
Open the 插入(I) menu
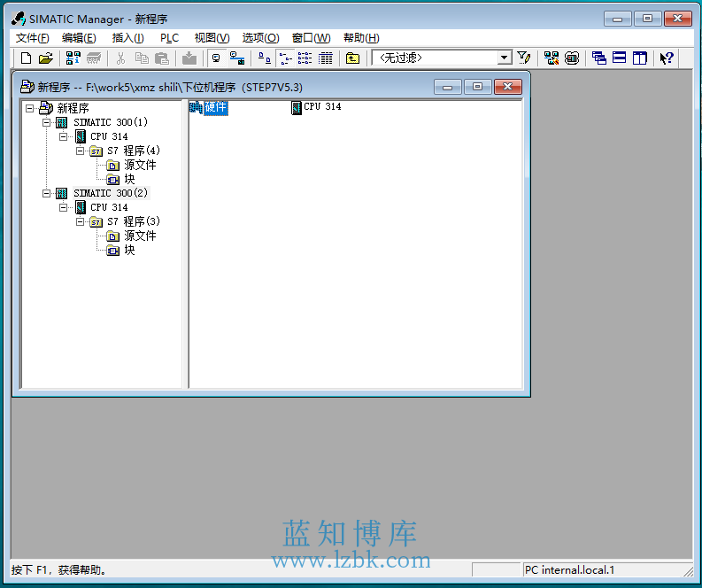pos(127,38)
